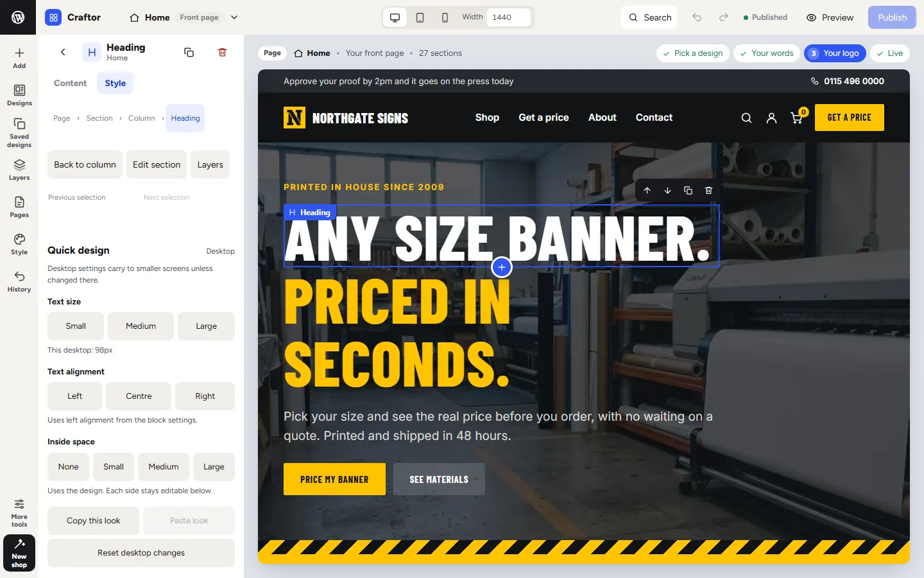Screen dimensions: 924x578
Task: Undo the last change
Action: 697,17
